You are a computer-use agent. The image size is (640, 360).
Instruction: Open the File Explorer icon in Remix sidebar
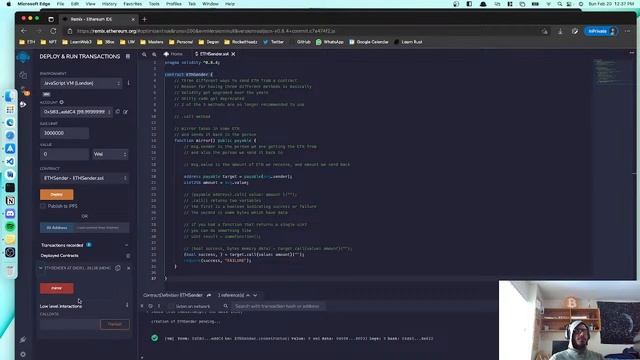[23, 75]
